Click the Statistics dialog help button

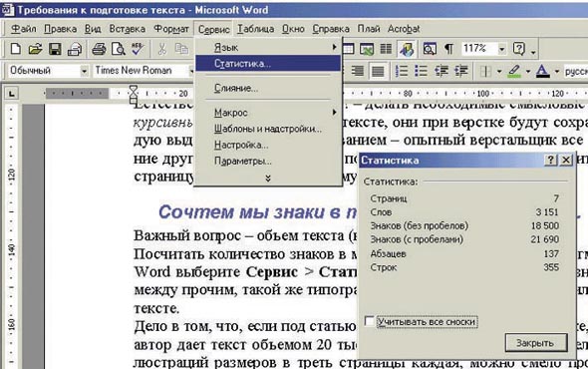(x=550, y=161)
